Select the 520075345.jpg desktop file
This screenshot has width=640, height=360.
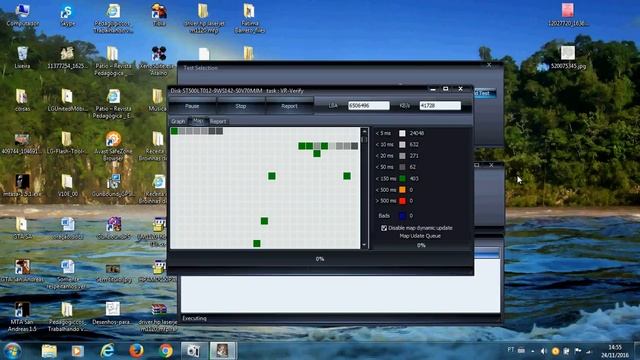point(567,57)
